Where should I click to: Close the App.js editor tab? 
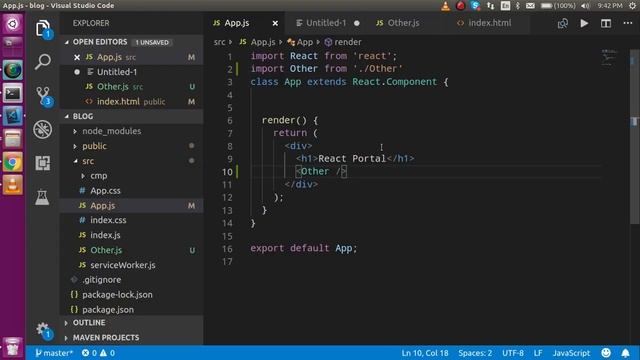point(275,23)
